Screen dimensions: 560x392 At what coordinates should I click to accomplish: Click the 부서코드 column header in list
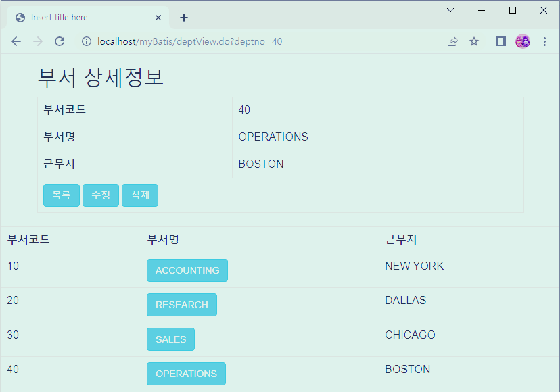tap(28, 239)
